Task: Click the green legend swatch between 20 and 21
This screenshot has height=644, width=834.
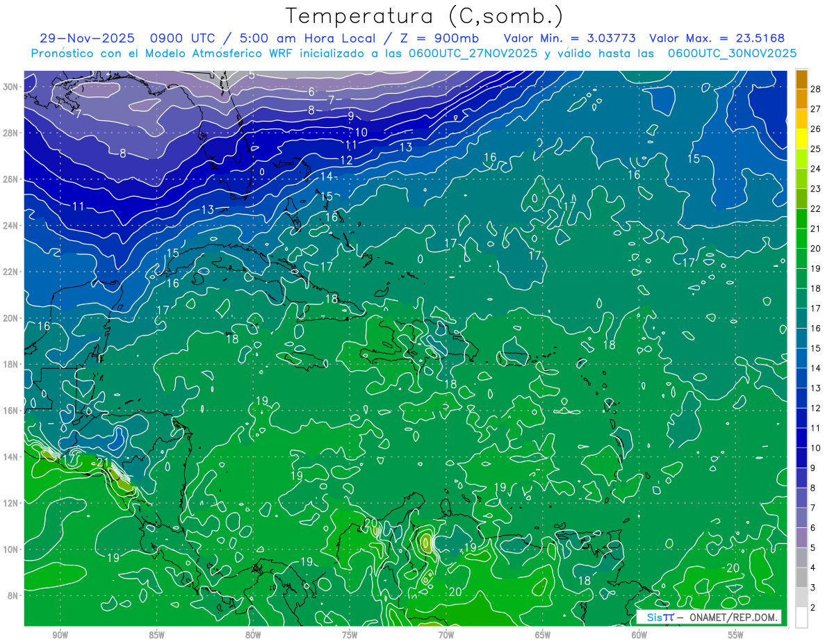Action: click(801, 238)
